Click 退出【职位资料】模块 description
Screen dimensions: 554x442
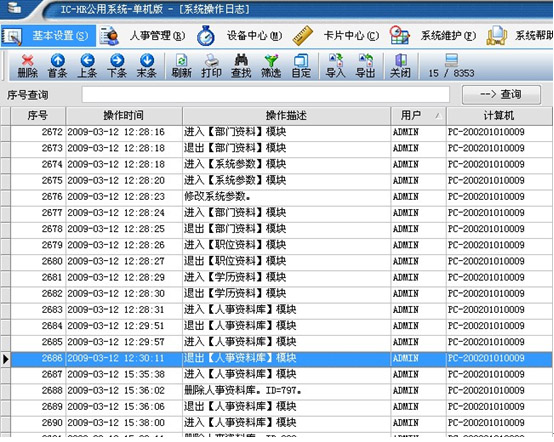(235, 261)
